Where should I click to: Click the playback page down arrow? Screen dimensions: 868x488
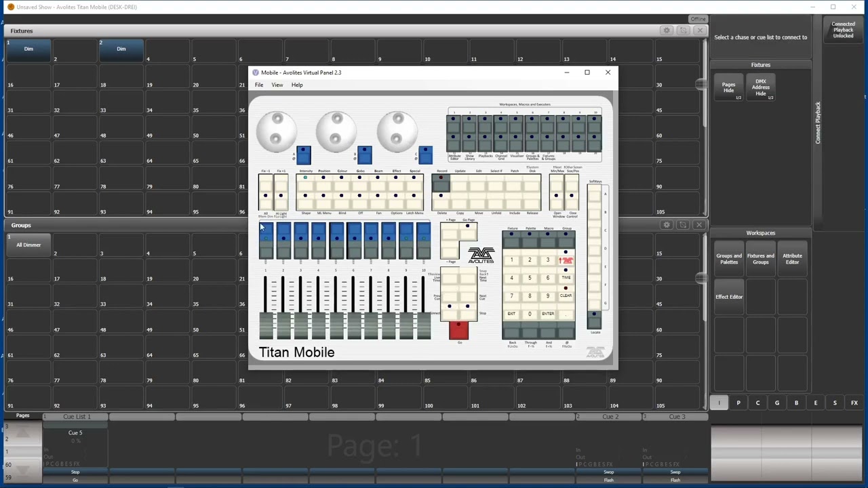pyautogui.click(x=22, y=469)
